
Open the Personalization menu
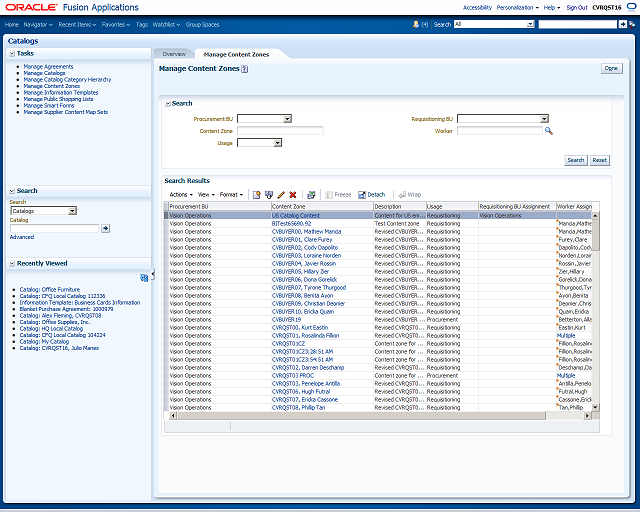pos(517,7)
